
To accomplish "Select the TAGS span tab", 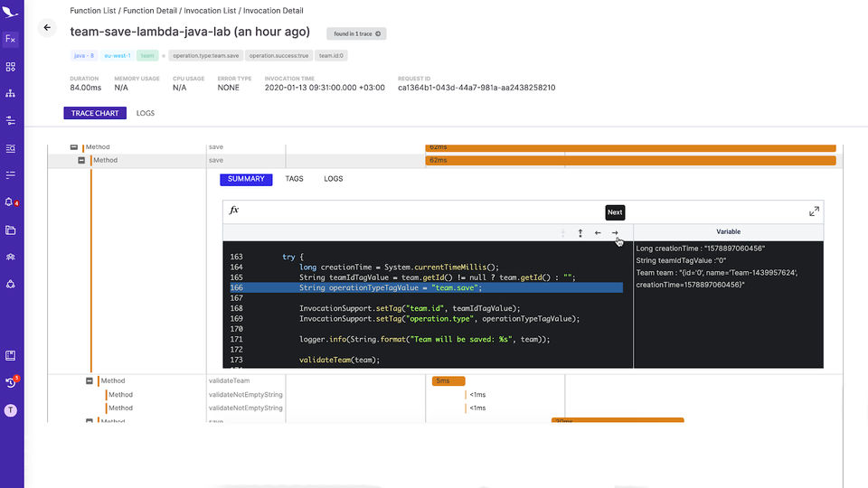I will click(294, 179).
